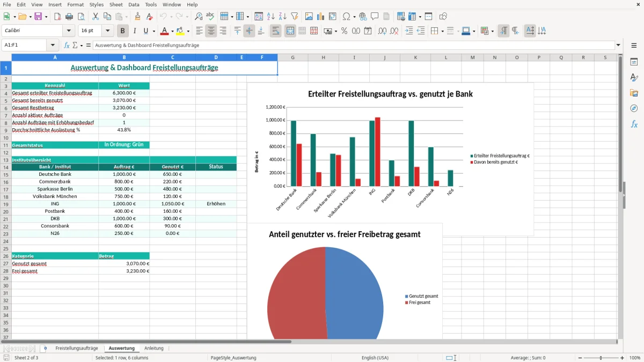Image resolution: width=644 pixels, height=362 pixels.
Task: Toggle Align Left button
Action: coord(199,31)
